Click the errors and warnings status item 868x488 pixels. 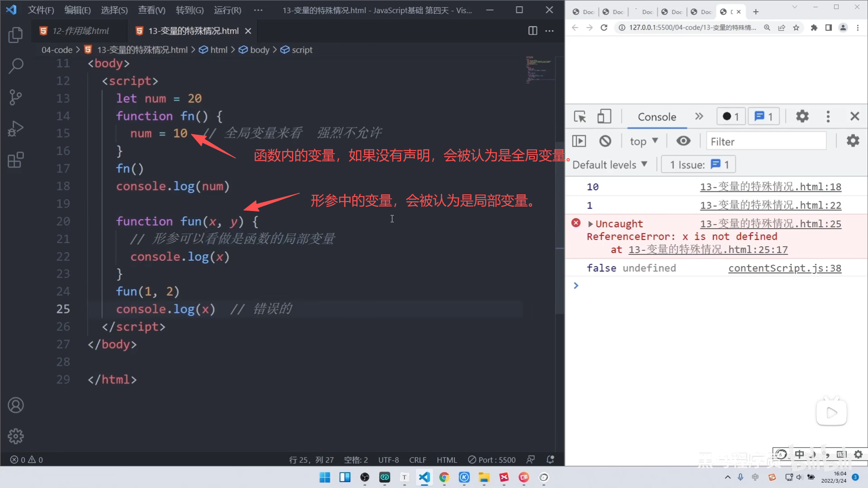26,460
